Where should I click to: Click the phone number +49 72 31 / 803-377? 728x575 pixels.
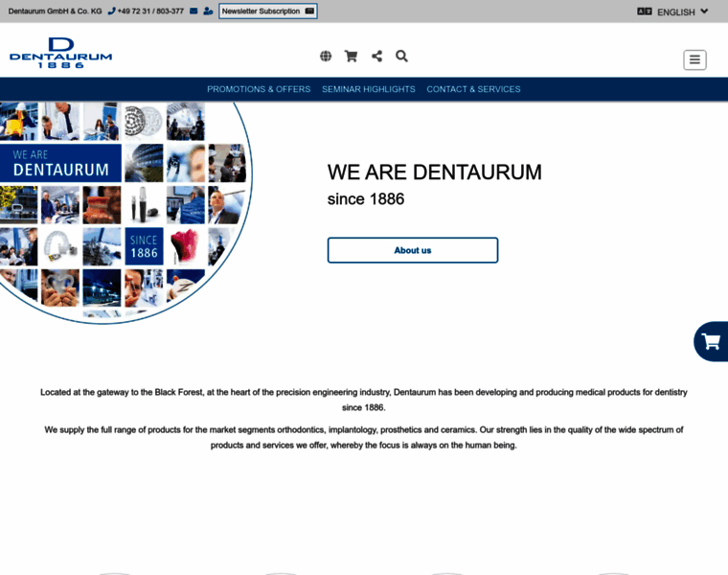(x=150, y=11)
